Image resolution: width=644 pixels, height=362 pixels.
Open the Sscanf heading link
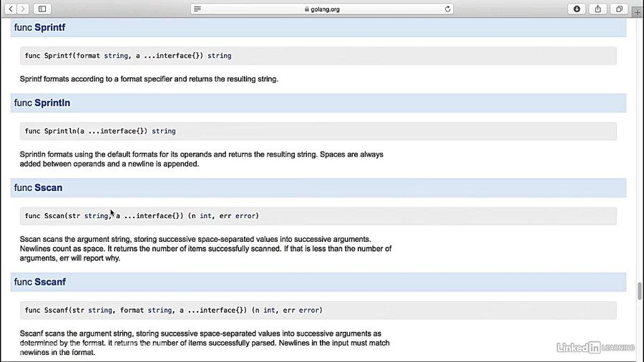(50, 282)
